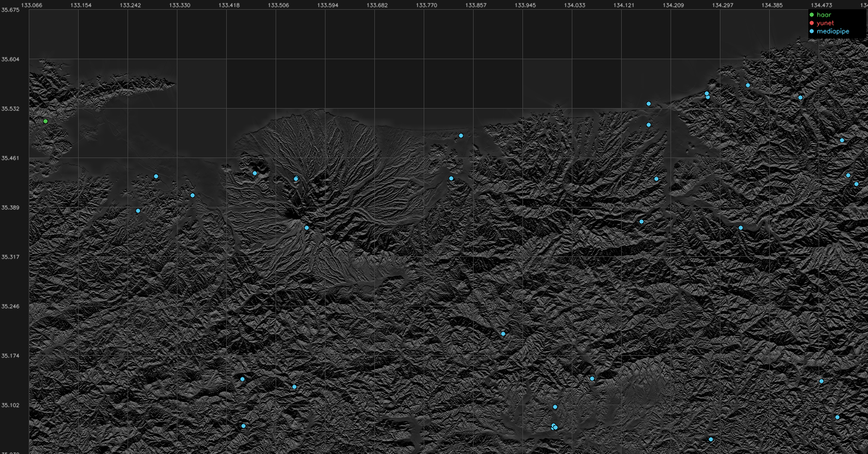The height and width of the screenshot is (454, 868).
Task: Select the mediapipe point on the small crater hill
Action: tap(255, 173)
